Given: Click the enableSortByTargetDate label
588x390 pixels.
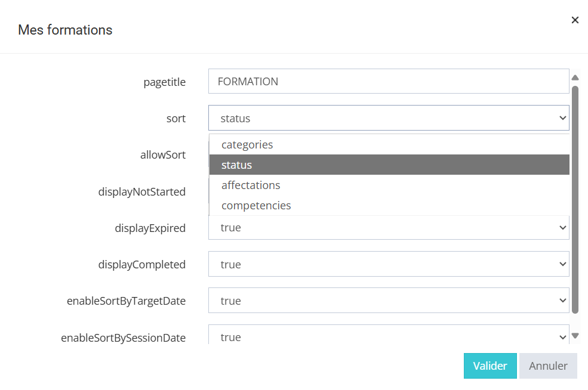Looking at the screenshot, I should (x=126, y=301).
